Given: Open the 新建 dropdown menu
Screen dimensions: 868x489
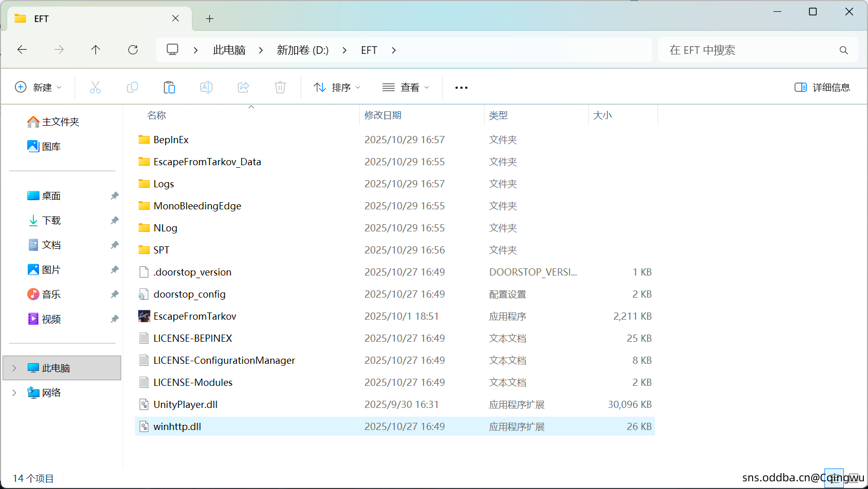Looking at the screenshot, I should coord(38,87).
